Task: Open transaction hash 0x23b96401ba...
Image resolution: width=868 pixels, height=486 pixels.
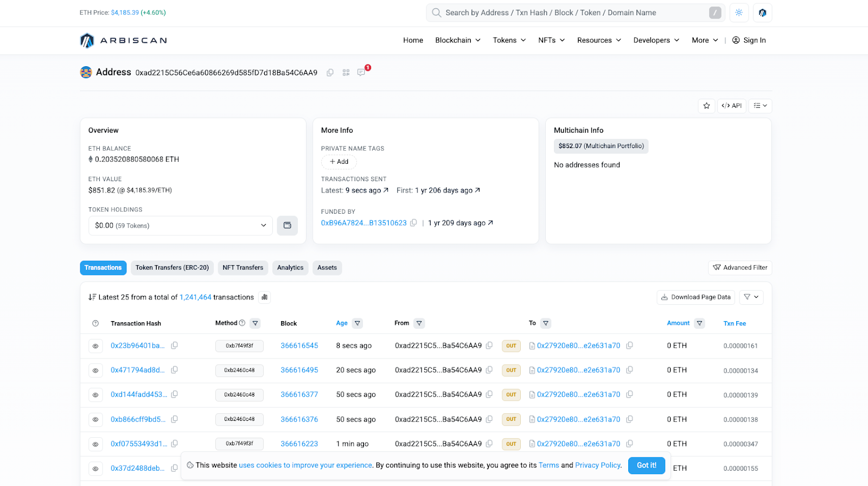Action: (138, 346)
